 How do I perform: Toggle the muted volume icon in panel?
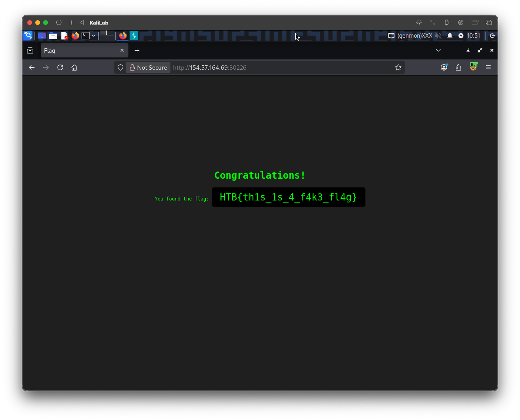[x=438, y=36]
